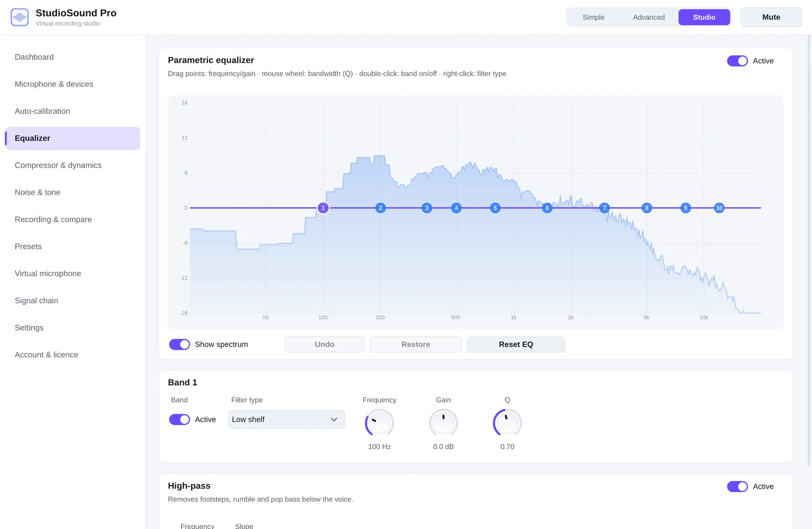Open Dashboard in the sidebar

73,57
